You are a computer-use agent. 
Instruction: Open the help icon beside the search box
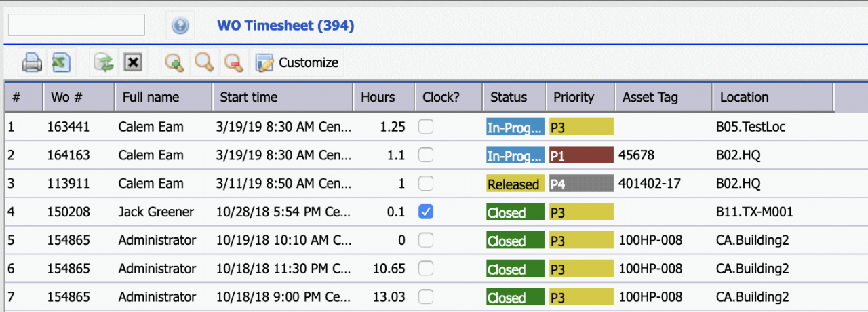click(180, 26)
